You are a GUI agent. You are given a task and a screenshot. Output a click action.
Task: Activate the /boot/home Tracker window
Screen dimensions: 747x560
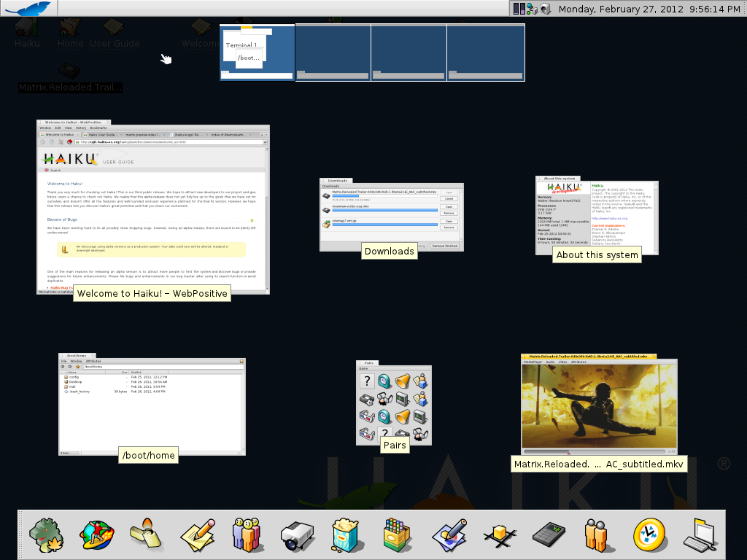click(x=152, y=404)
